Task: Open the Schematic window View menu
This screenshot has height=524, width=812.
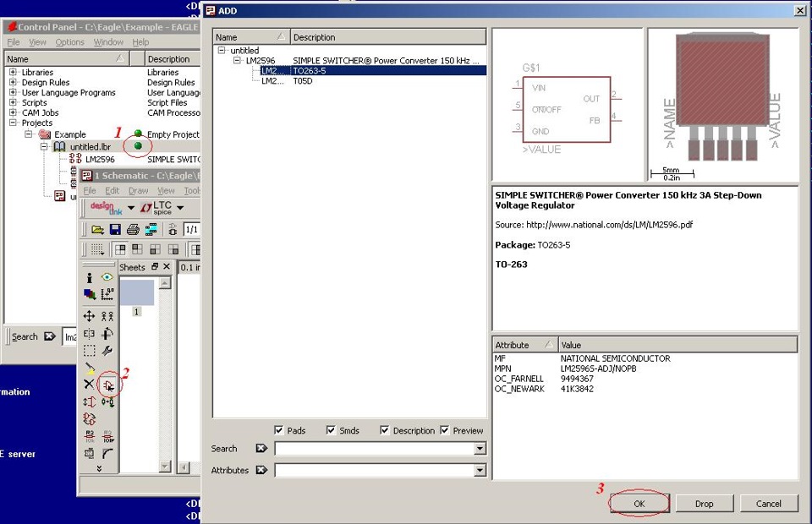Action: (166, 190)
